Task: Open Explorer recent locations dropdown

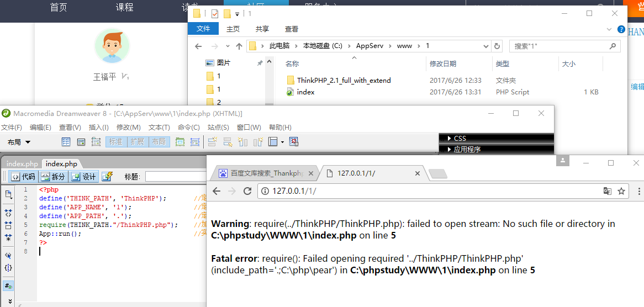Action: pos(227,47)
